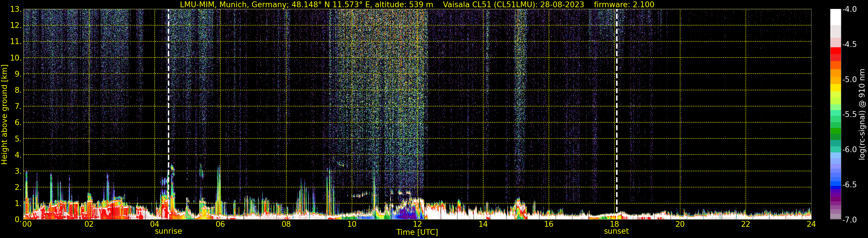Click the bright red swatch just below -4.5
The image size is (868, 238).
836,50
